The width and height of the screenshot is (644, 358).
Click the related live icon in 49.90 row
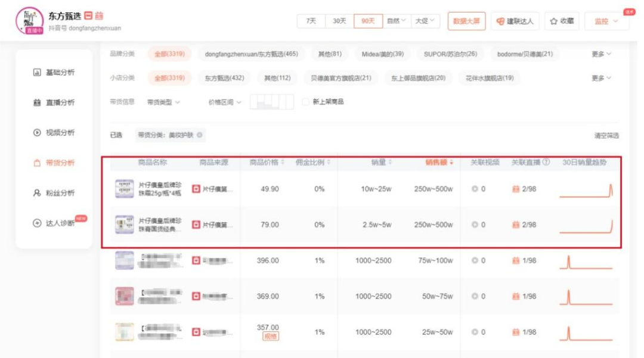(x=516, y=189)
